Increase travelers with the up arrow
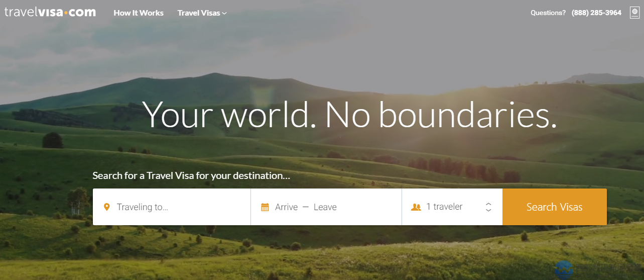Screen dimensions: 644x280 pos(488,204)
